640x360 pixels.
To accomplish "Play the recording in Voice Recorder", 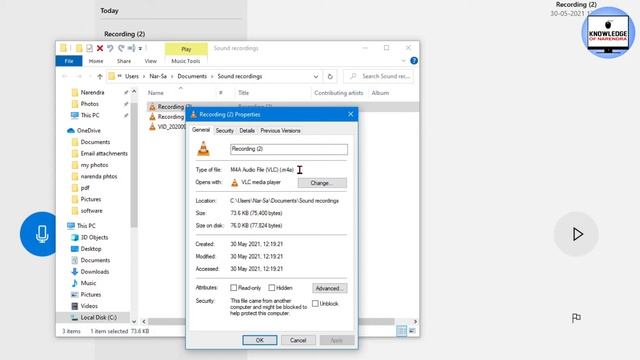I will point(576,234).
